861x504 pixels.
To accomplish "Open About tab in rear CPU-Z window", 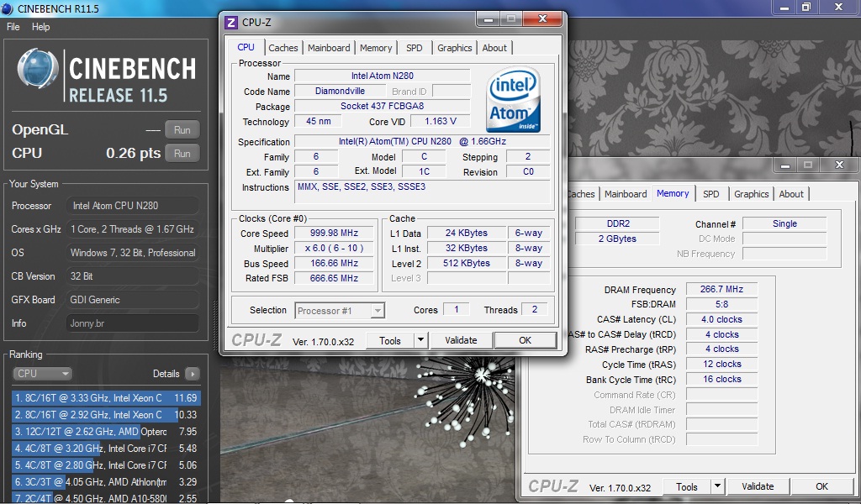I will [x=791, y=194].
